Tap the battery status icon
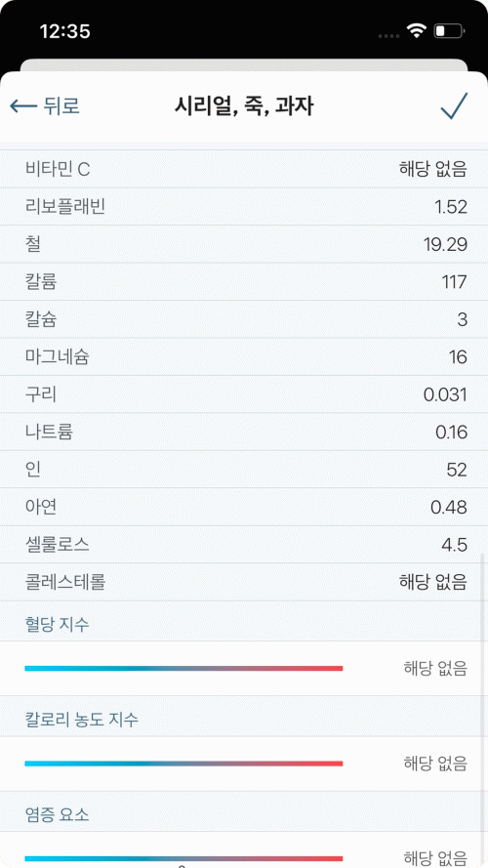The height and width of the screenshot is (868, 488). (449, 31)
